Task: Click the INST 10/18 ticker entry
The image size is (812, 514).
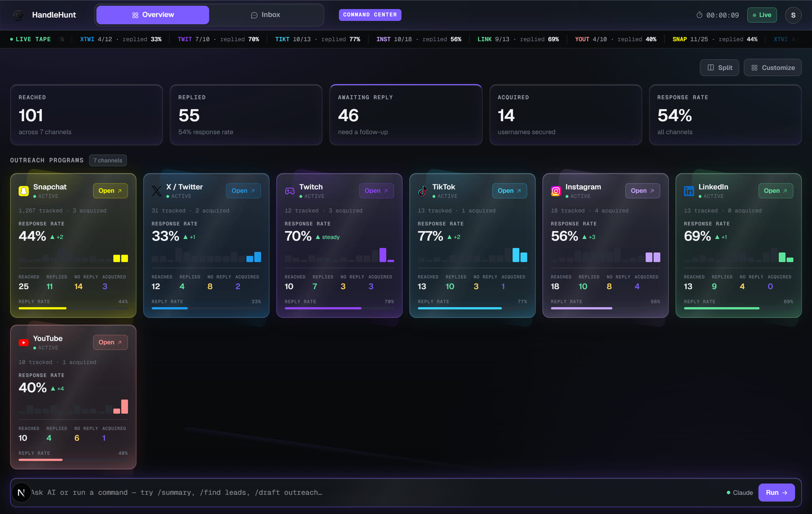Action: tap(419, 39)
